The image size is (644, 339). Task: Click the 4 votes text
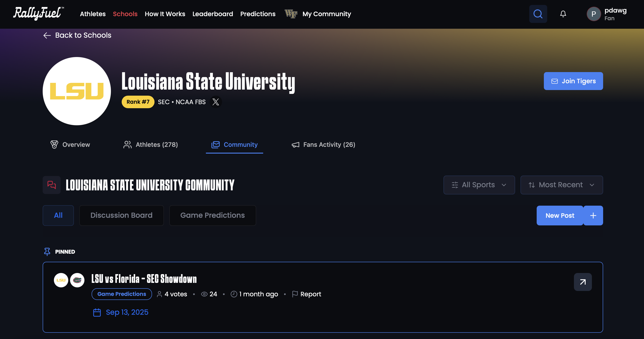coord(176,294)
